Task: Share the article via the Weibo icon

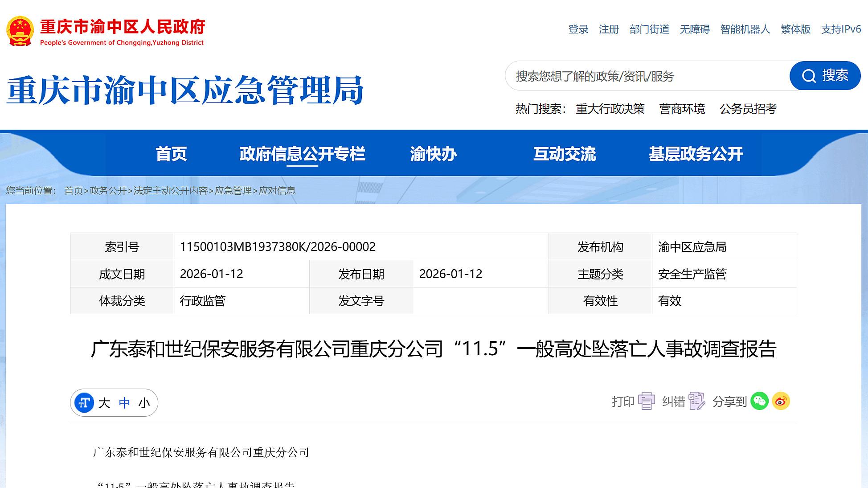Action: 782,402
